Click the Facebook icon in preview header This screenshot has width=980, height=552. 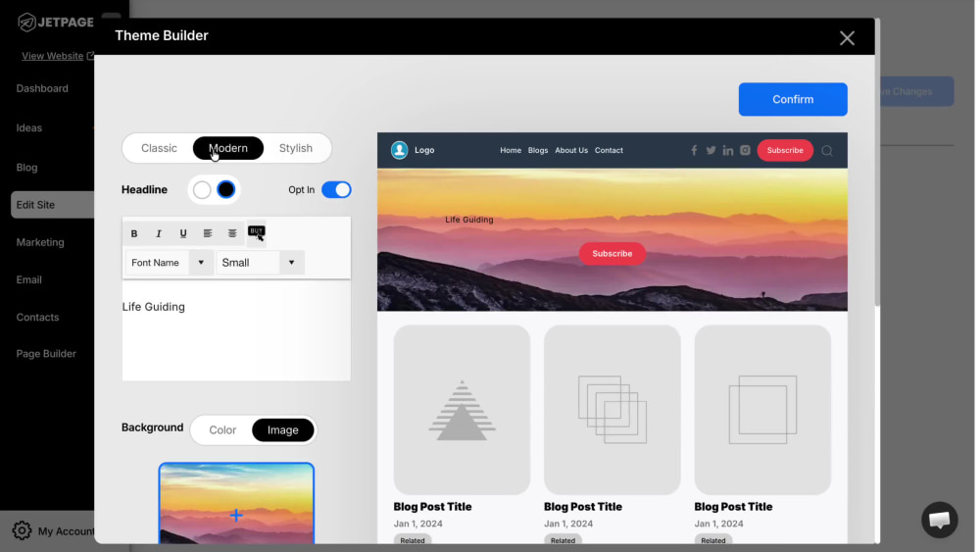point(694,150)
